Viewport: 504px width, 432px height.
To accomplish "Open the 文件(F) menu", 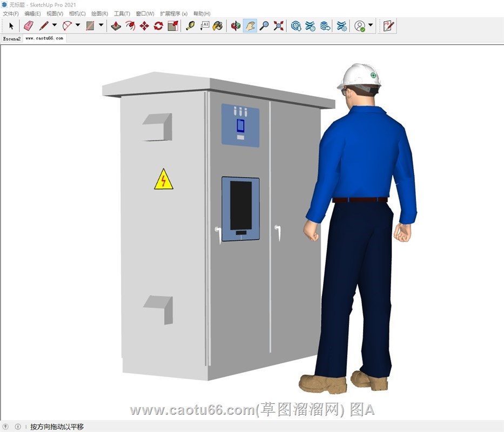I will click(11, 13).
